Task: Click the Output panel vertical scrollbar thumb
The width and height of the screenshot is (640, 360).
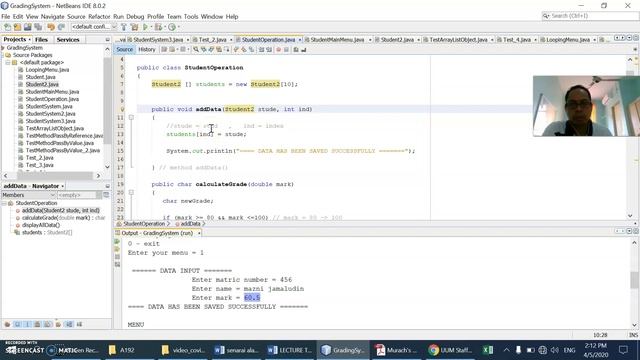Action: [634, 280]
